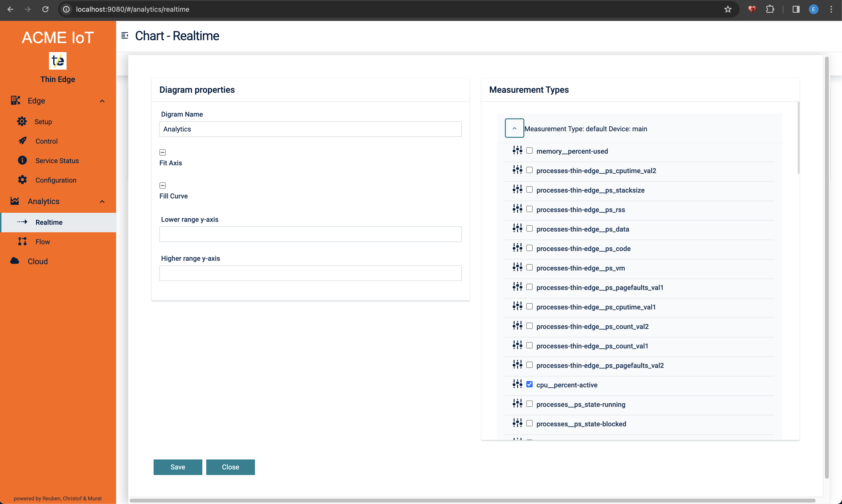Check the memory__percent-used measurement
Screen dimensions: 842x504
click(x=529, y=150)
